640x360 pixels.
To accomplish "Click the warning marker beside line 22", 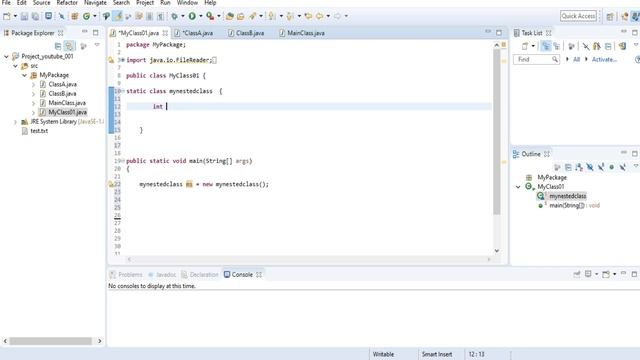I will click(x=111, y=184).
